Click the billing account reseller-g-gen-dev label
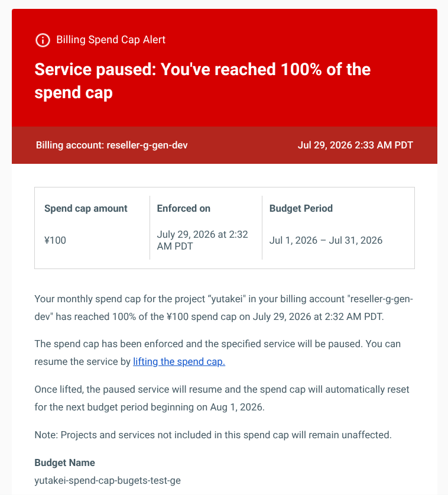 (112, 145)
